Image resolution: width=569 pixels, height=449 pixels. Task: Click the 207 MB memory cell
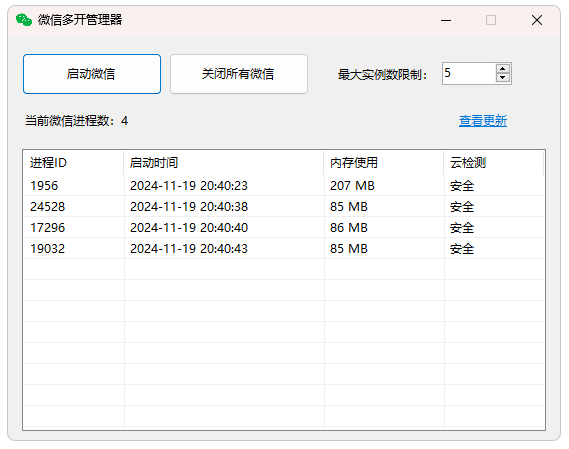(352, 186)
